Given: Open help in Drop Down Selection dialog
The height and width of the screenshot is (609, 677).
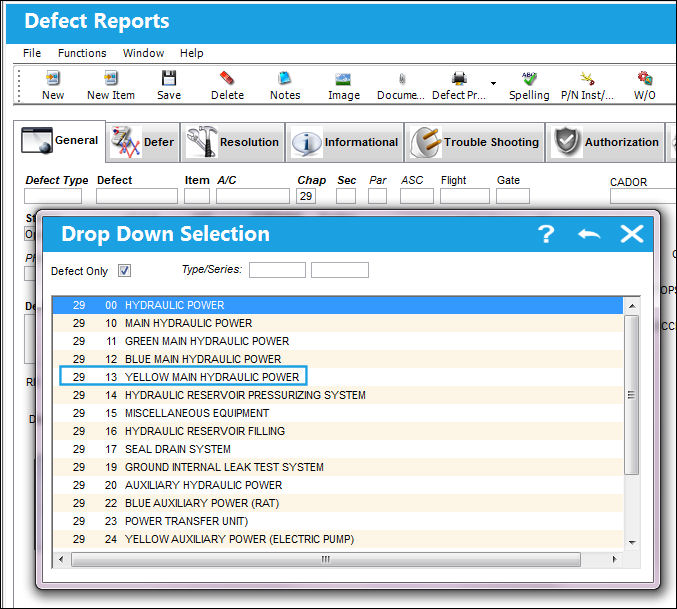Looking at the screenshot, I should (x=546, y=234).
